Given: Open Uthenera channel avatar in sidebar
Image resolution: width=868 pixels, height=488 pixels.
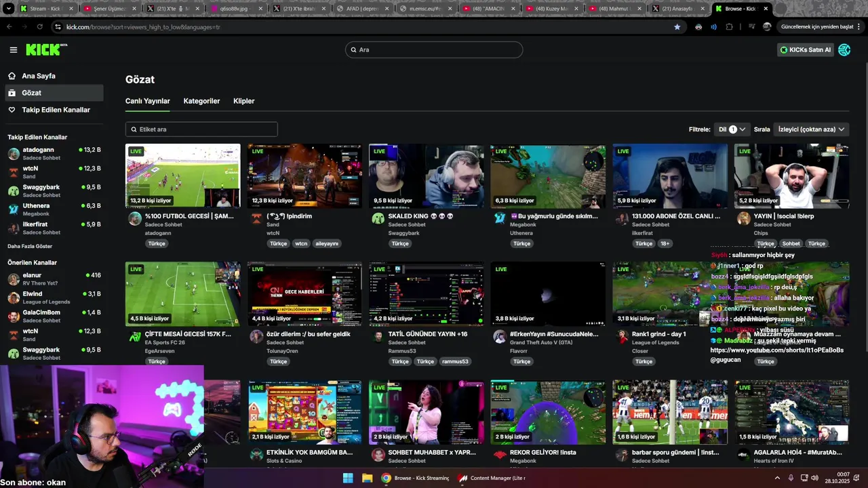Looking at the screenshot, I should coord(14,209).
